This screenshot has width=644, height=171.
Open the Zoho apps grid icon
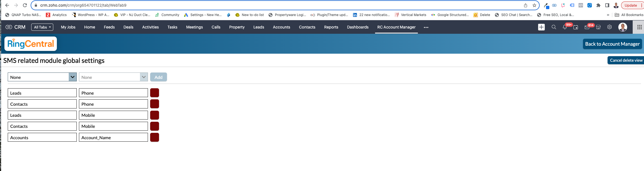639,27
